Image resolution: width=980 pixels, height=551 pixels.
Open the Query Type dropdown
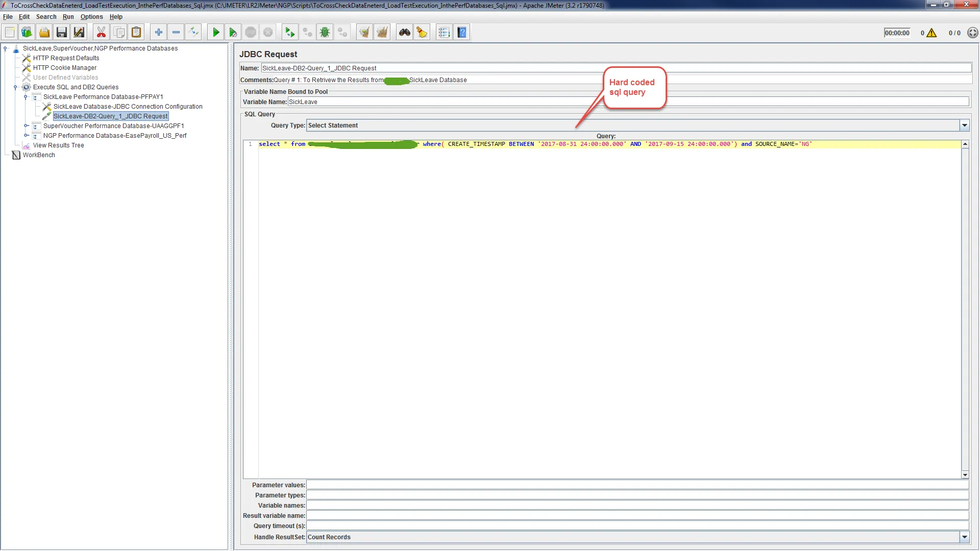[x=964, y=126]
